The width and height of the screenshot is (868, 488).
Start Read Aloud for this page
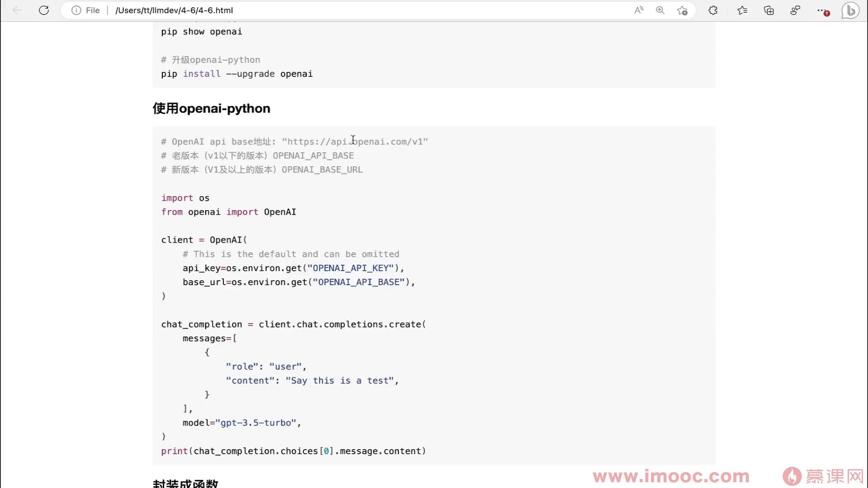pyautogui.click(x=638, y=10)
